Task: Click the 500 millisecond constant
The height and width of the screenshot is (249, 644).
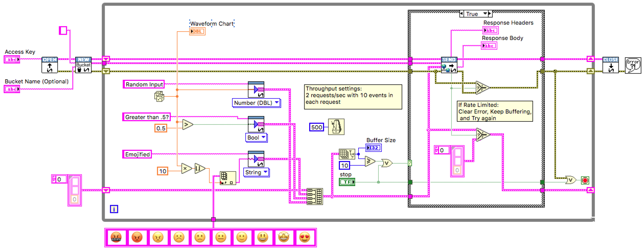Action: [317, 127]
